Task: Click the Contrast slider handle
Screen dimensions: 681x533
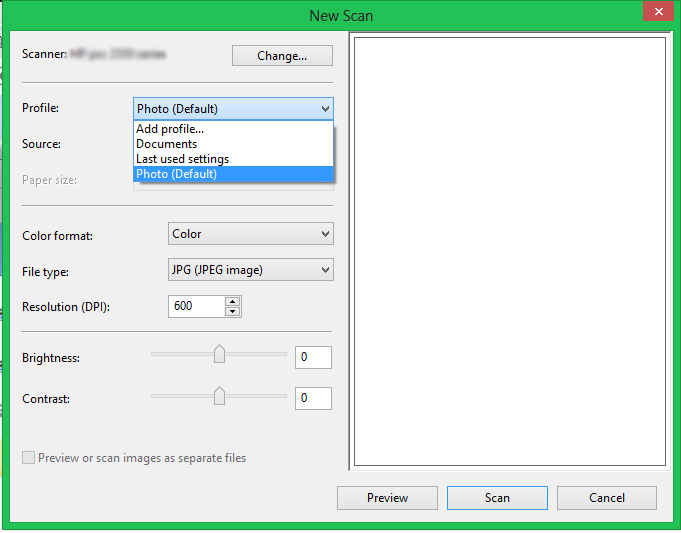Action: click(x=219, y=397)
